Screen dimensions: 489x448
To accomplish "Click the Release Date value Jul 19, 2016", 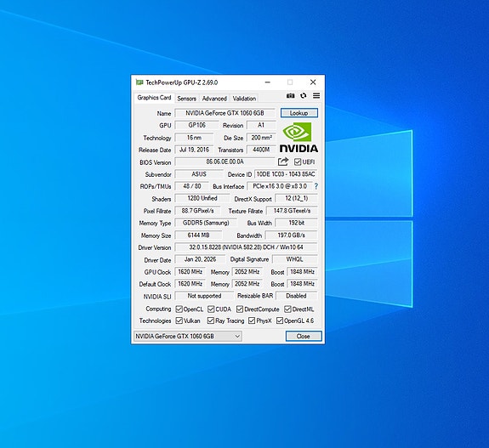I will (x=194, y=150).
